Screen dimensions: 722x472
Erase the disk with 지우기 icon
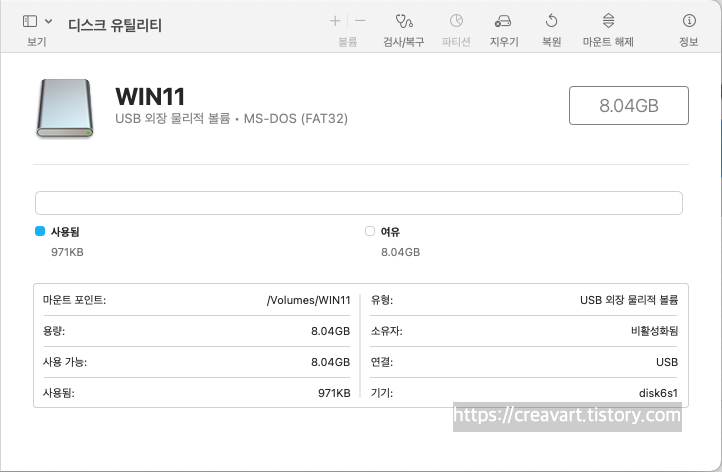503,21
